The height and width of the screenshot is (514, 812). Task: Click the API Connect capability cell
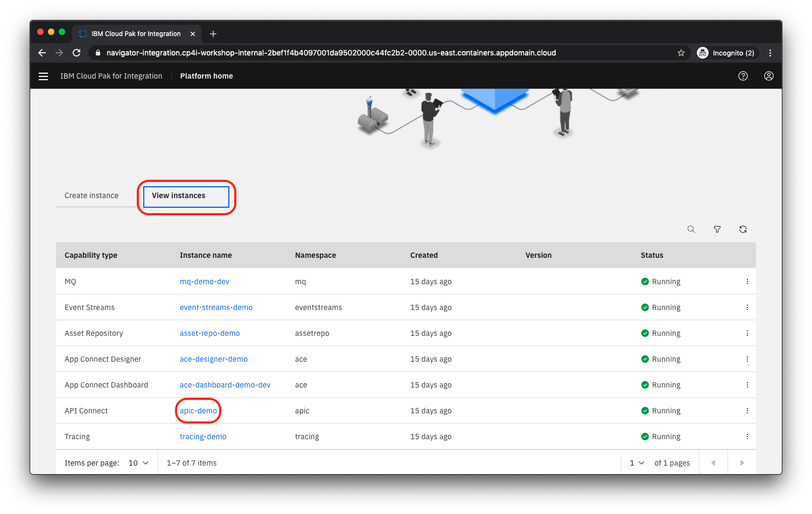pyautogui.click(x=86, y=411)
